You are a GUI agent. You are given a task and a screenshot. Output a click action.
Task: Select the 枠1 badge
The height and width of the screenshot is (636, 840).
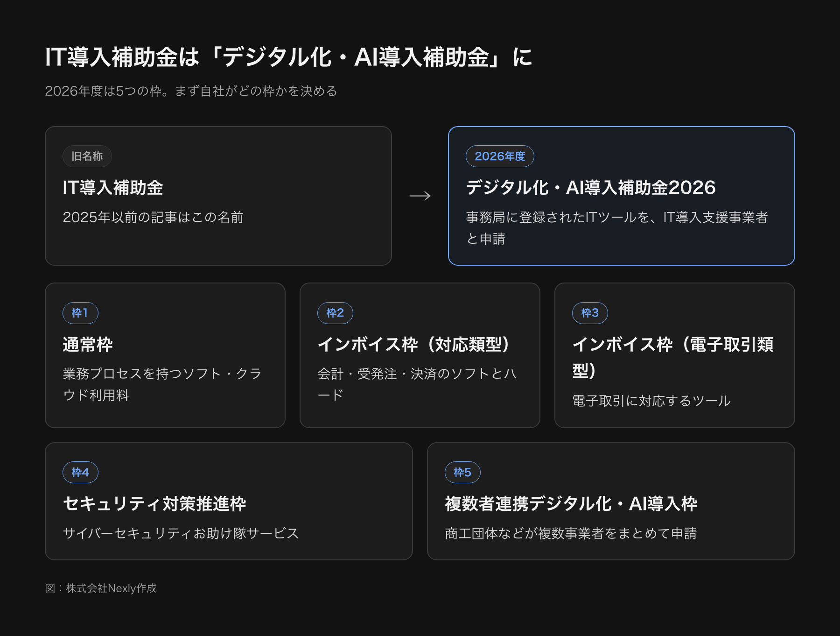click(80, 313)
